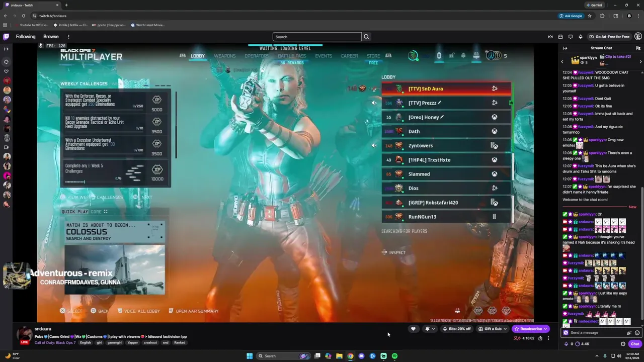Show hidden system tray icons chevron

tap(597, 356)
